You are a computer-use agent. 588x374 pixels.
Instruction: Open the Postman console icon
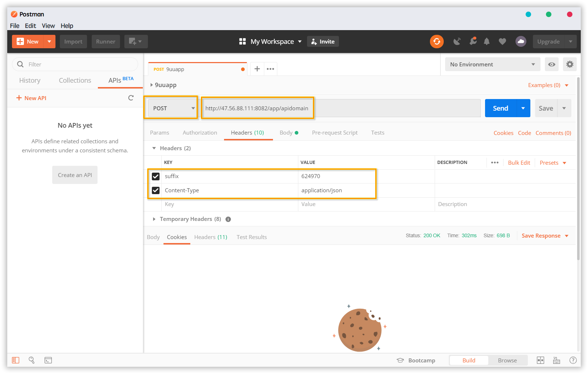coord(48,360)
